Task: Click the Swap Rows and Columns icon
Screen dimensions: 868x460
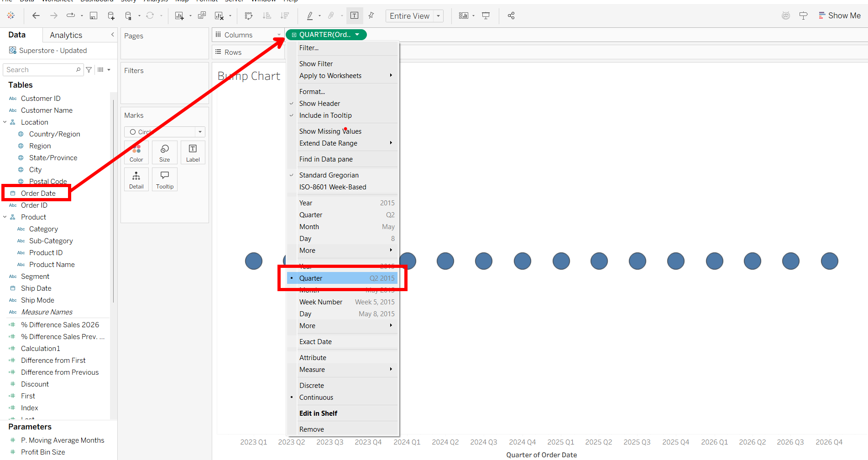Action: click(x=249, y=16)
